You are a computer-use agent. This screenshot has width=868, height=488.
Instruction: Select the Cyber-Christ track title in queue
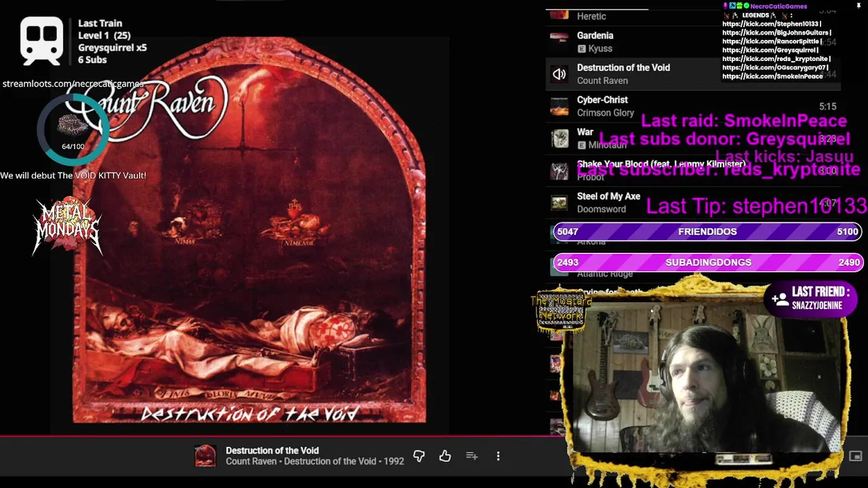pos(602,100)
